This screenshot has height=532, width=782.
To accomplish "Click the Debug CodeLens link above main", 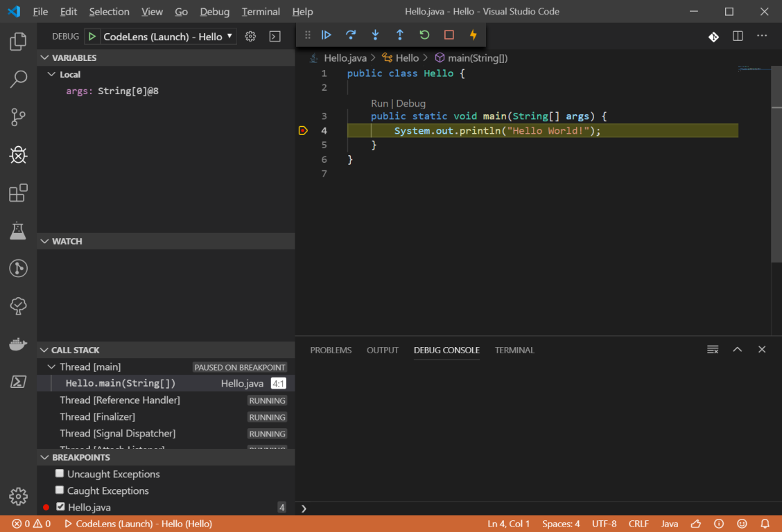I will (x=410, y=103).
